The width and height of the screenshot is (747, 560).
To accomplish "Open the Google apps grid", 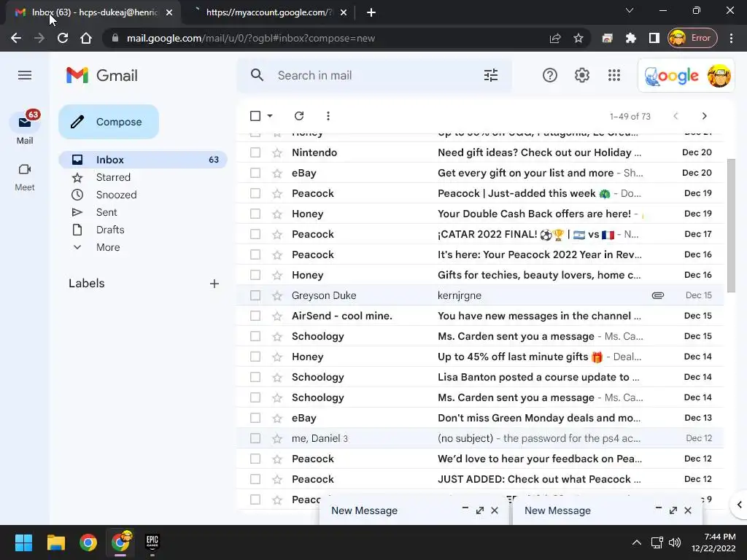I will click(x=614, y=75).
